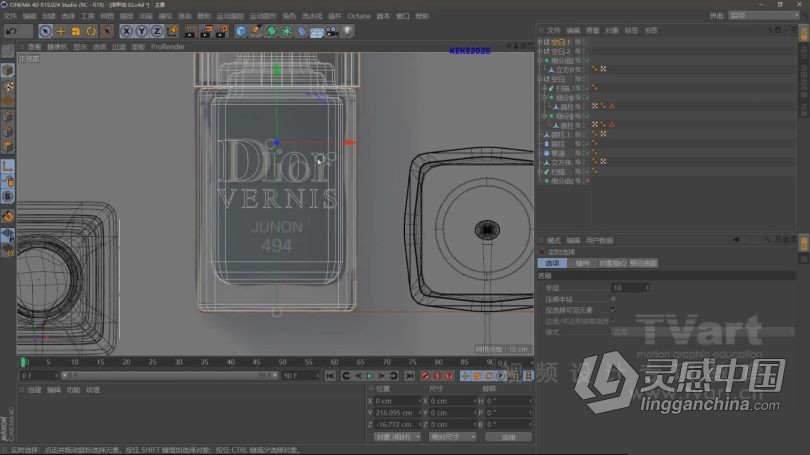This screenshot has height=455, width=810.
Task: Open Object Manager 标签 menu
Action: (631, 30)
